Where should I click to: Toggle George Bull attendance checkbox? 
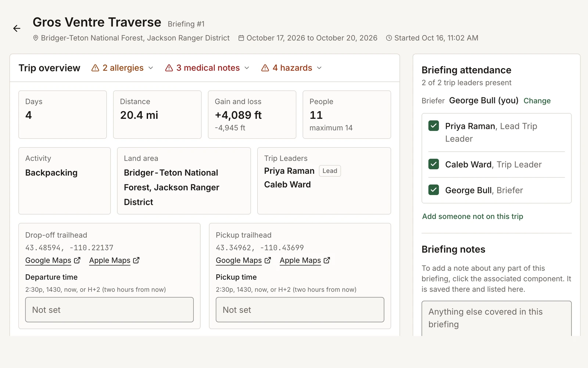tap(434, 190)
